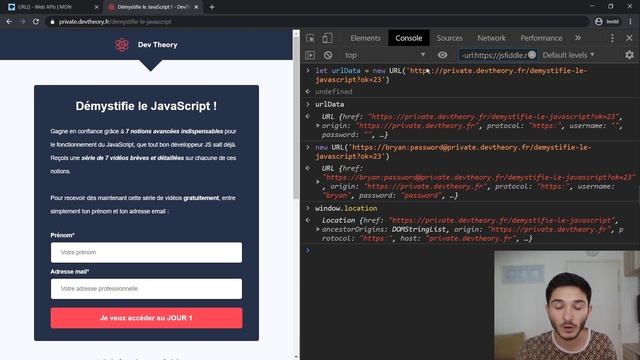The image size is (640, 360).
Task: Expand the Location object output
Action: (x=318, y=229)
